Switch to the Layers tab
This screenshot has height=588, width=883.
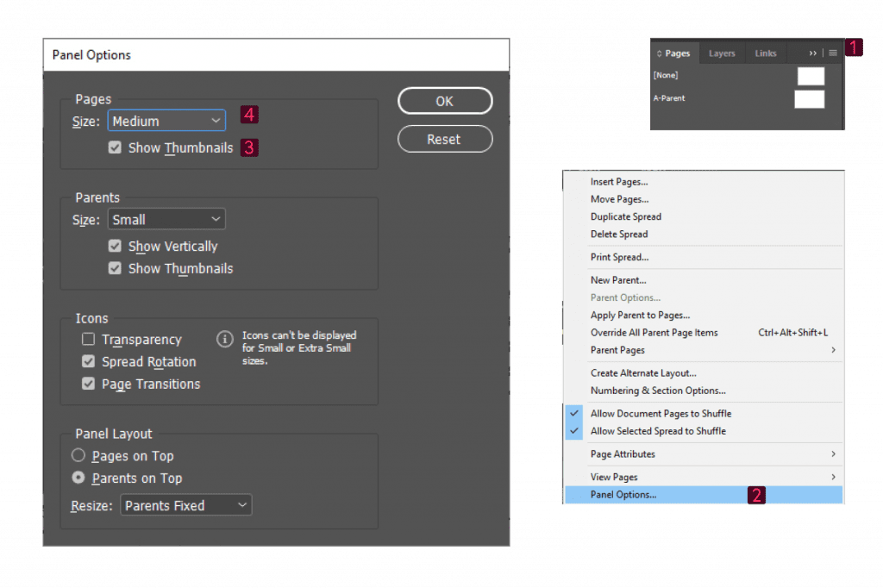(722, 53)
